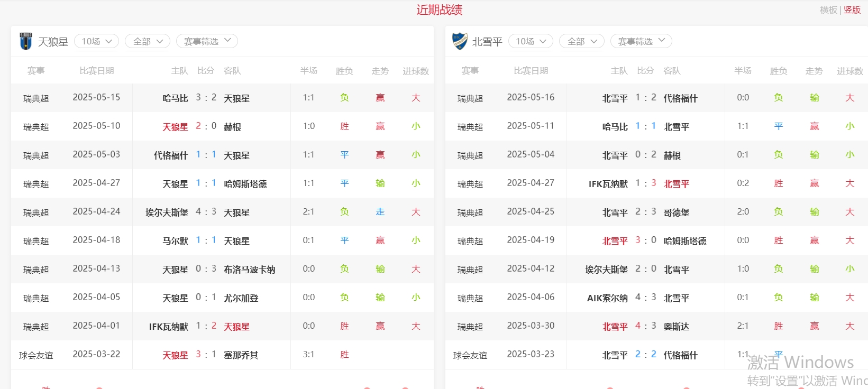
Task: Open the 10场 dropdown for 北雪平
Action: coord(531,41)
